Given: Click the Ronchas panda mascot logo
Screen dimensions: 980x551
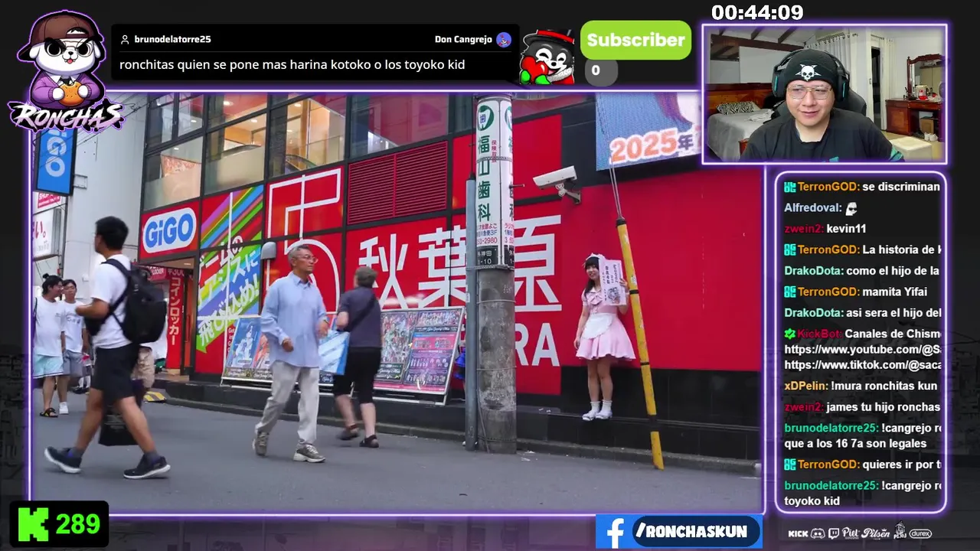Looking at the screenshot, I should [65, 70].
